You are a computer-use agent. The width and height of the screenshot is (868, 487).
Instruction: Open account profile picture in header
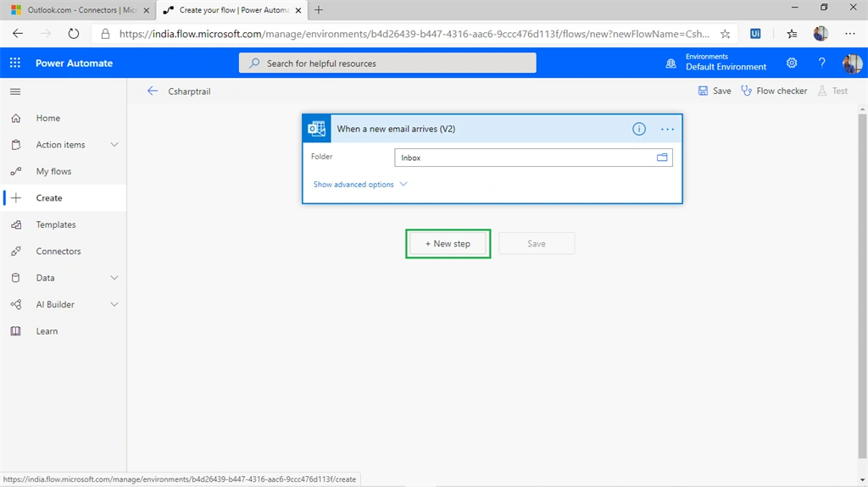click(852, 63)
